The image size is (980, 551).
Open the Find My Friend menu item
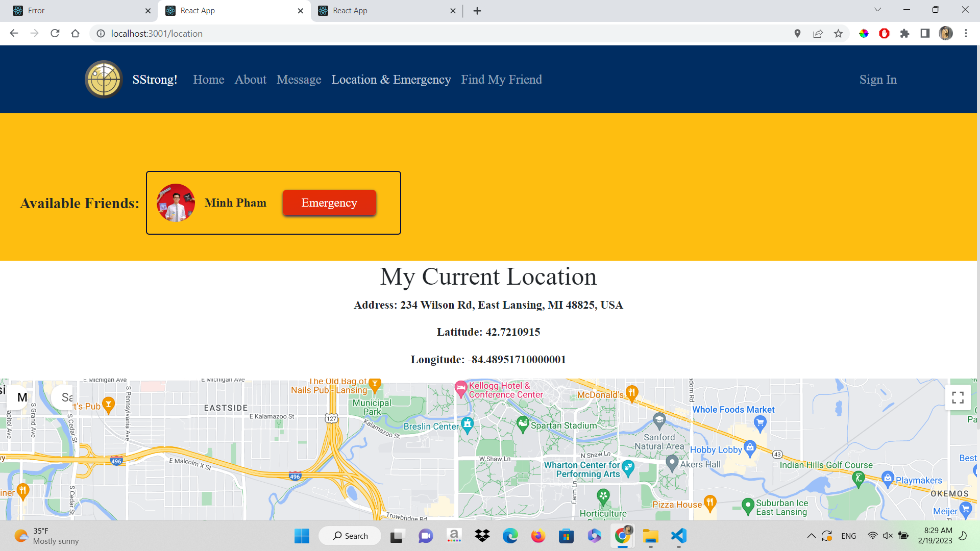coord(501,80)
